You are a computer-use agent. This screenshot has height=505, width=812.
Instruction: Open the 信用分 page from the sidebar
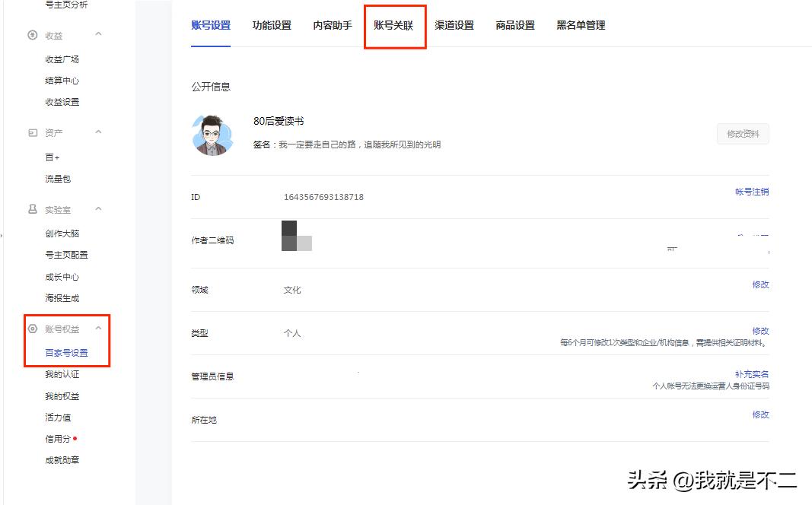59,438
